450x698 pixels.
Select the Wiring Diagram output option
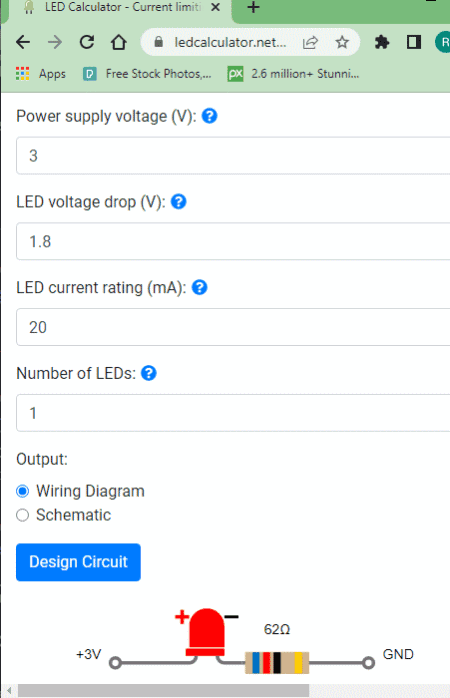coord(22,491)
